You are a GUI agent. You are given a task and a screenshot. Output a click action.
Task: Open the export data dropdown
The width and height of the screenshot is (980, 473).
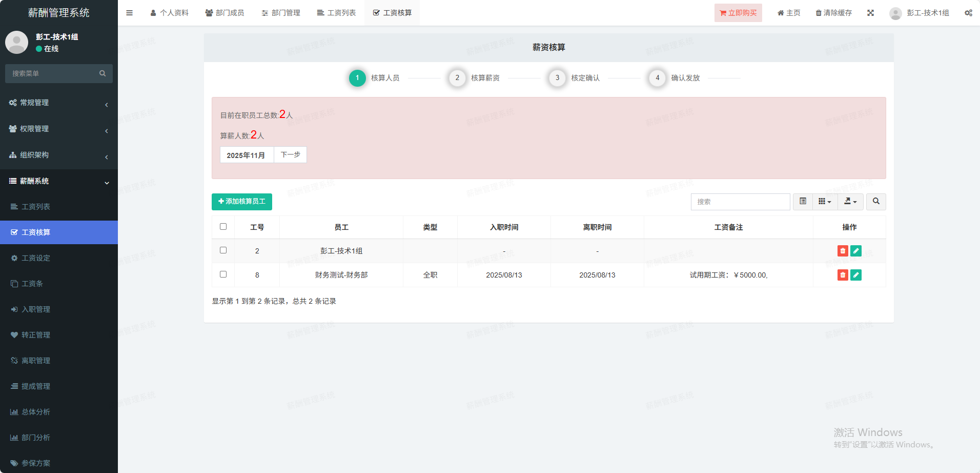coord(850,202)
